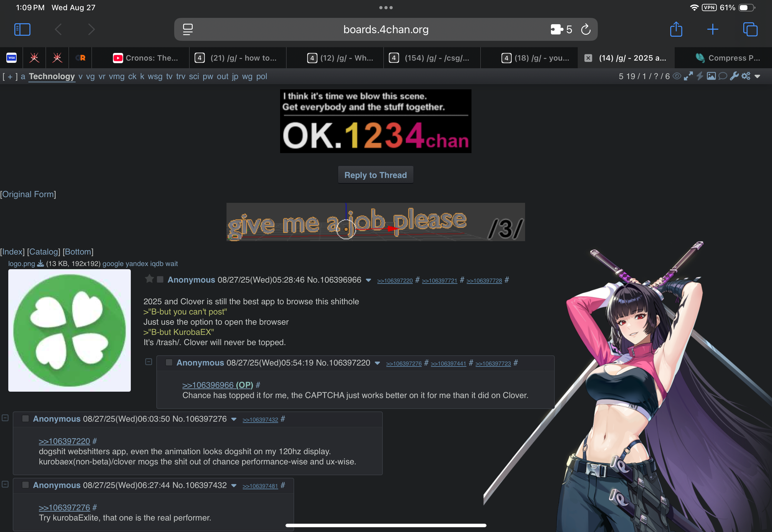Click the download icon next to logo.png
Image resolution: width=772 pixels, height=532 pixels.
coord(40,264)
